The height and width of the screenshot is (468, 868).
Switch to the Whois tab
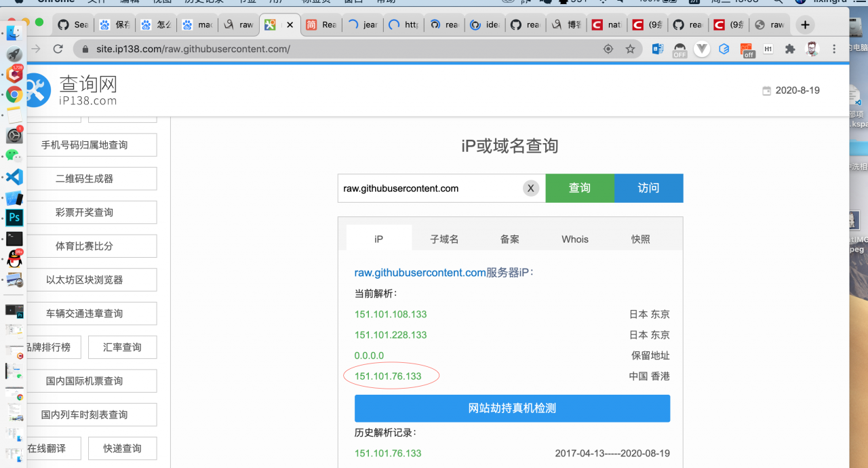click(574, 239)
